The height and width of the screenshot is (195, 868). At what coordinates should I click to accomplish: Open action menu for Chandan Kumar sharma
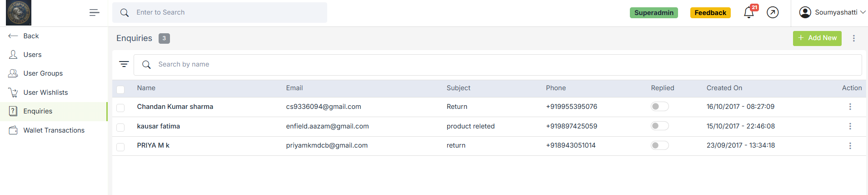(850, 107)
